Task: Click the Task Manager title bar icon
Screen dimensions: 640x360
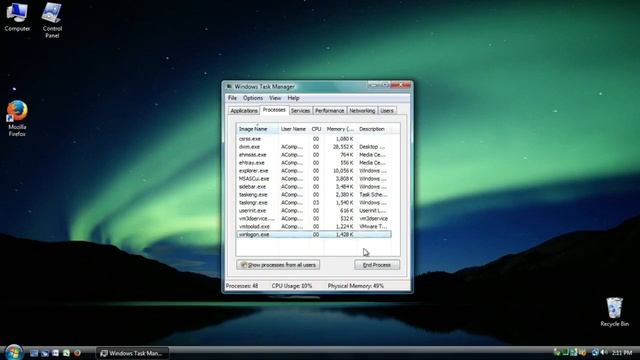Action: pyautogui.click(x=229, y=87)
